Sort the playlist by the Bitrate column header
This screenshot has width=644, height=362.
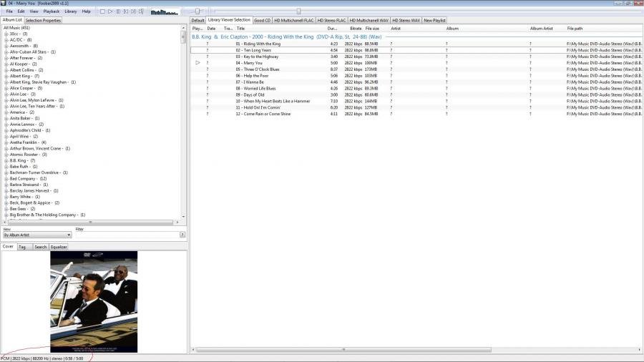coord(356,29)
